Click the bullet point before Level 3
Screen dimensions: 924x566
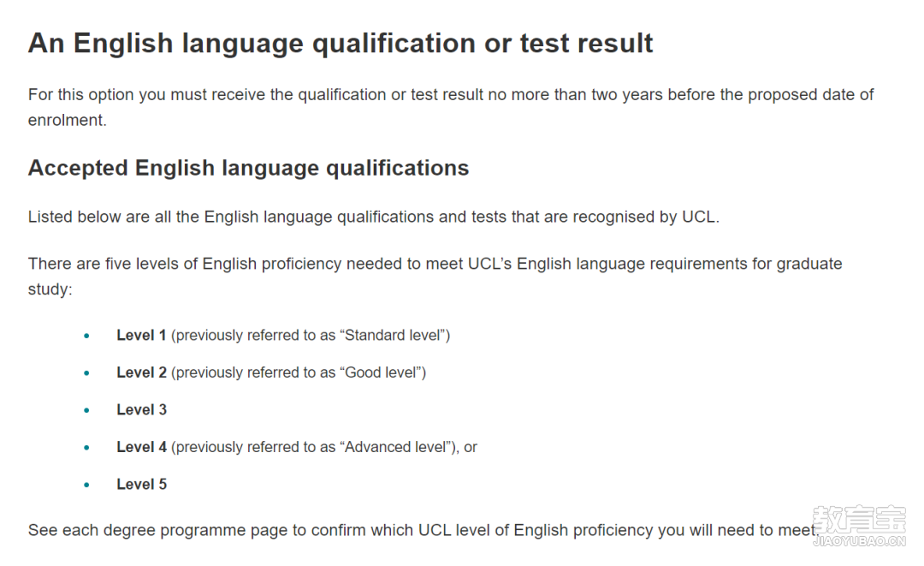click(x=86, y=410)
